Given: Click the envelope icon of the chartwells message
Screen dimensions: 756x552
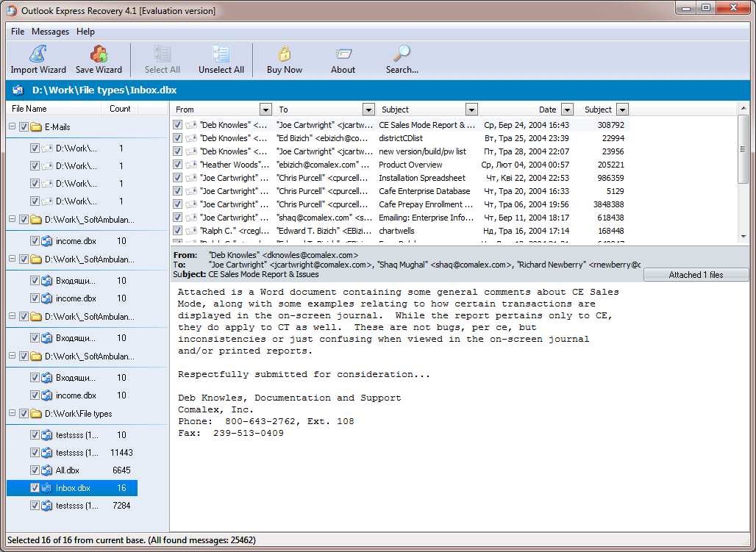Looking at the screenshot, I should point(191,231).
